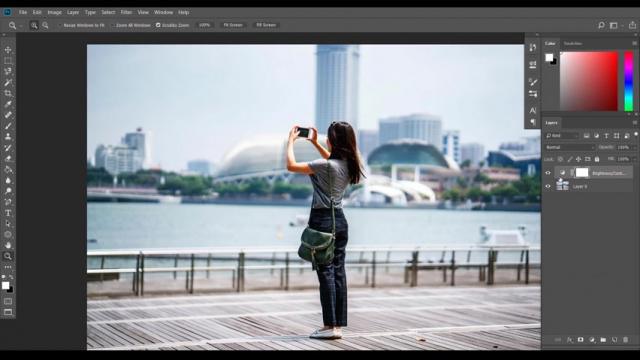Screen dimensions: 640x360
Task: Select the Lasso tool
Action: click(x=8, y=71)
